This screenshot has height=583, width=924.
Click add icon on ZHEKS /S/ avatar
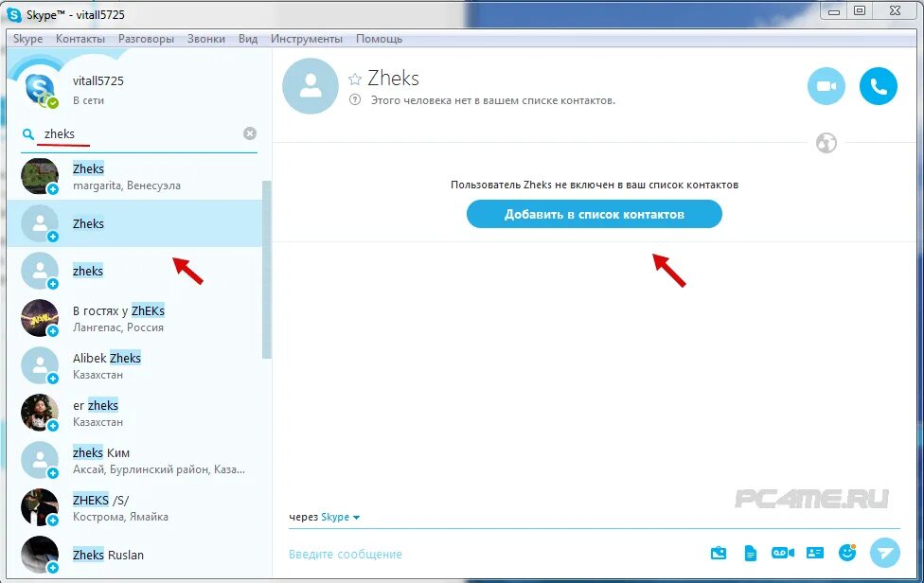click(x=53, y=520)
